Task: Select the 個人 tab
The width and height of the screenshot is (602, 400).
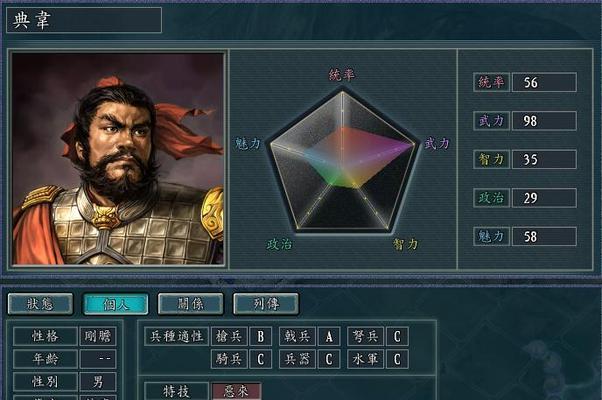Action: [x=116, y=304]
